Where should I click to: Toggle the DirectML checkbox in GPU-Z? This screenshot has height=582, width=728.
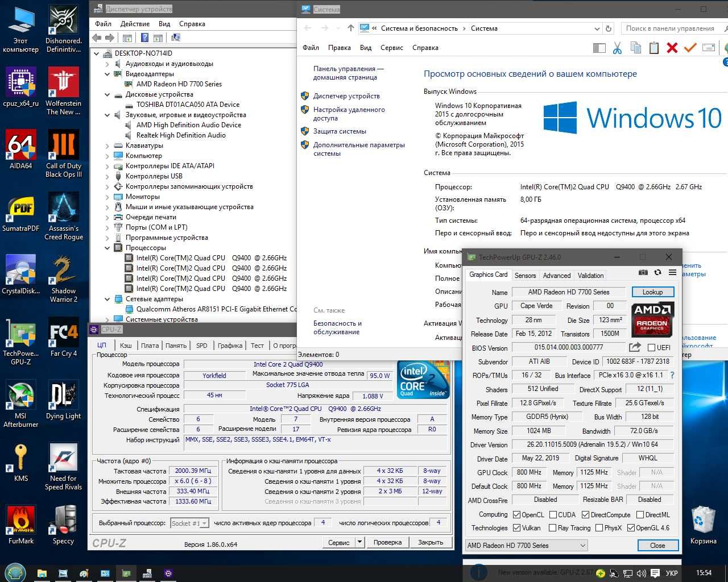tap(640, 515)
